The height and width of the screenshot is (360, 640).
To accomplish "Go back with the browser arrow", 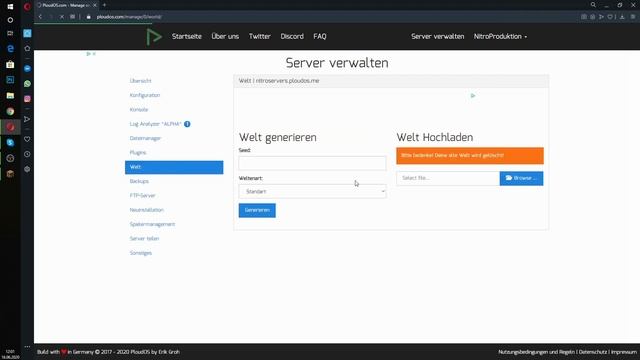I will click(x=40, y=17).
